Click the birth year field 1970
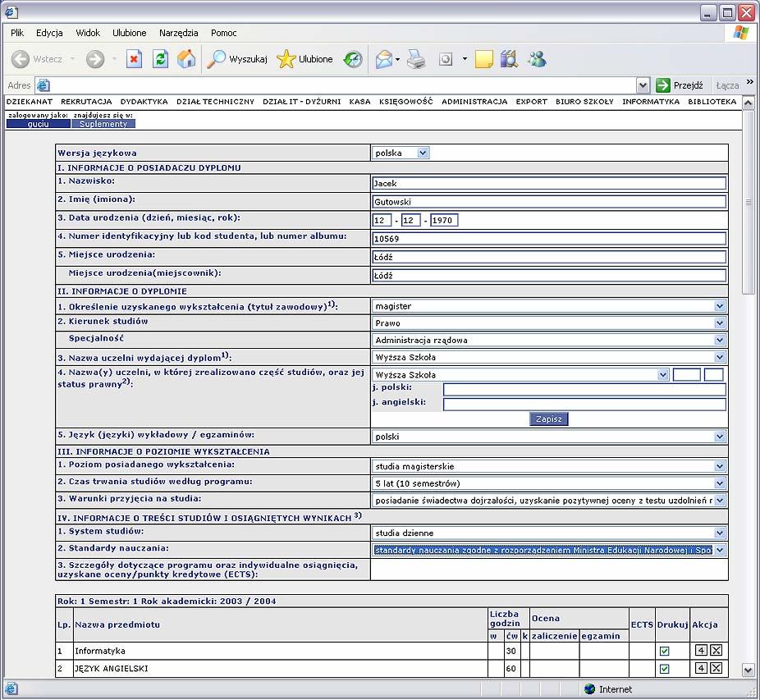The height and width of the screenshot is (700, 760). (444, 220)
